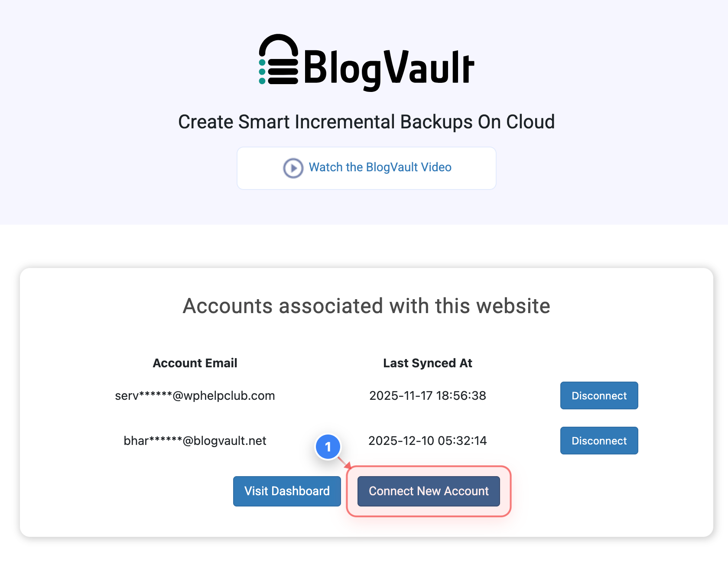The image size is (728, 562).
Task: Click the Account Email column header
Action: pos(195,363)
